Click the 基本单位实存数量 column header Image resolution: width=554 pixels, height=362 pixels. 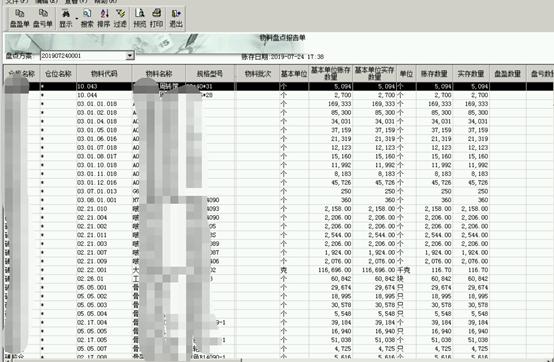[375, 74]
